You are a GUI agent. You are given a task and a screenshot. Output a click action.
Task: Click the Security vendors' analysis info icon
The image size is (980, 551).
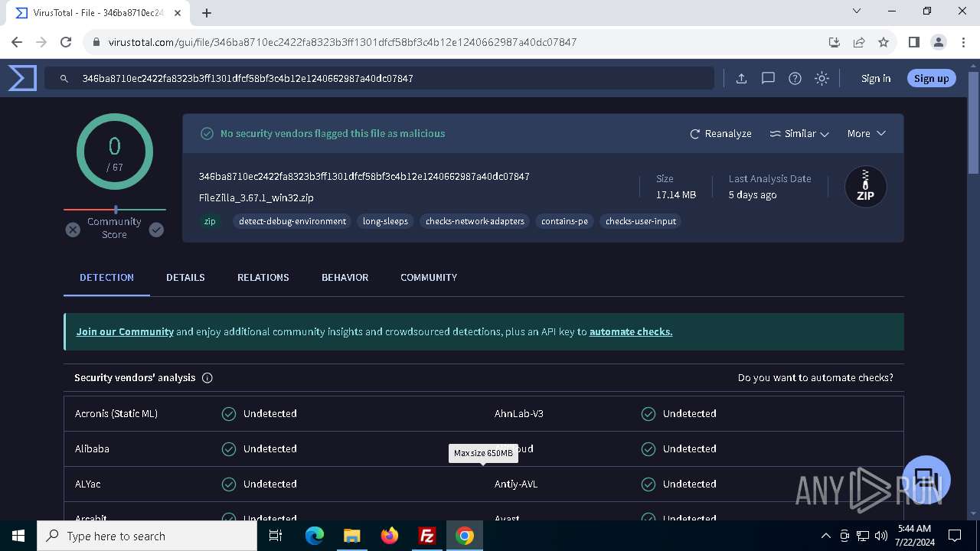coord(207,378)
